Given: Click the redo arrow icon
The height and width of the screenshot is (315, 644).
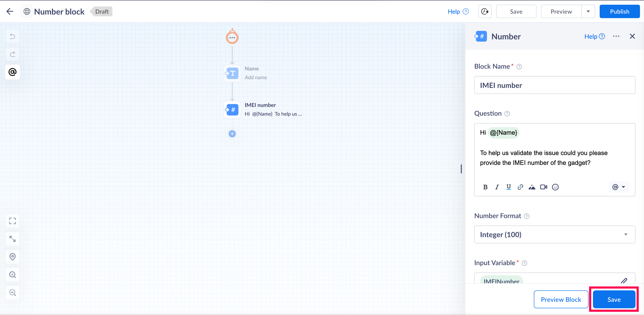Looking at the screenshot, I should [13, 54].
